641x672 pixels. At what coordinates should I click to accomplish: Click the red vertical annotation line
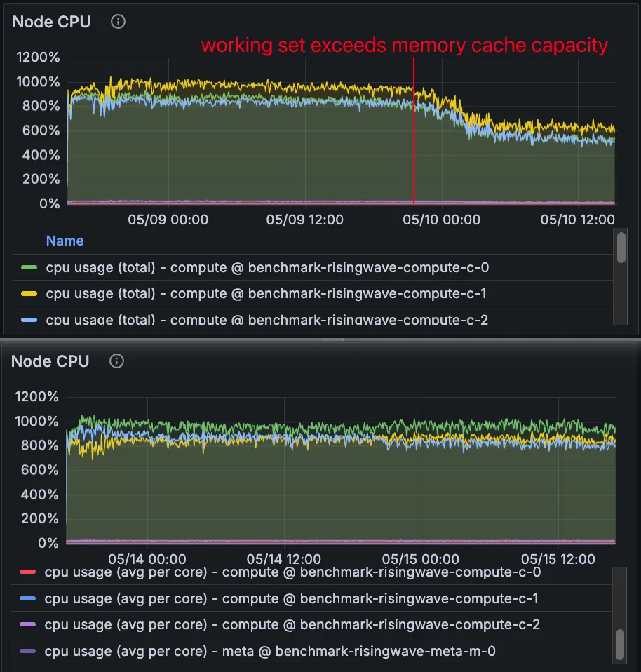pos(414,140)
